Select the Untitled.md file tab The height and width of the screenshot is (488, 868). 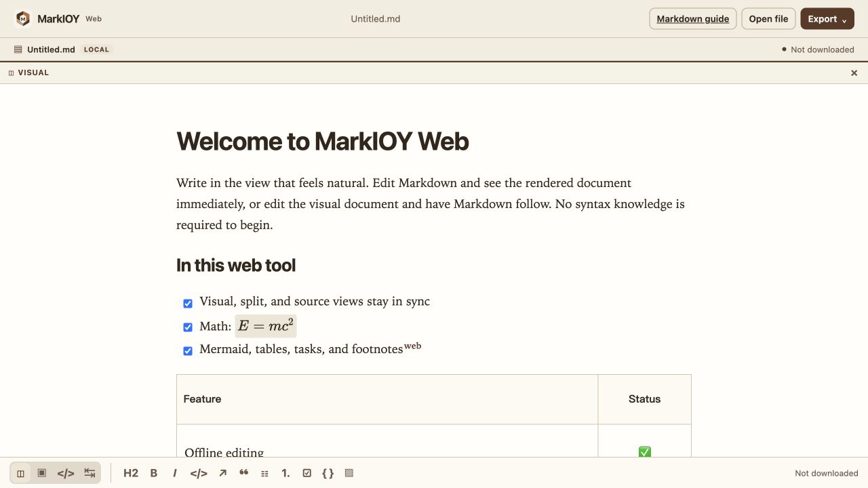pyautogui.click(x=51, y=49)
